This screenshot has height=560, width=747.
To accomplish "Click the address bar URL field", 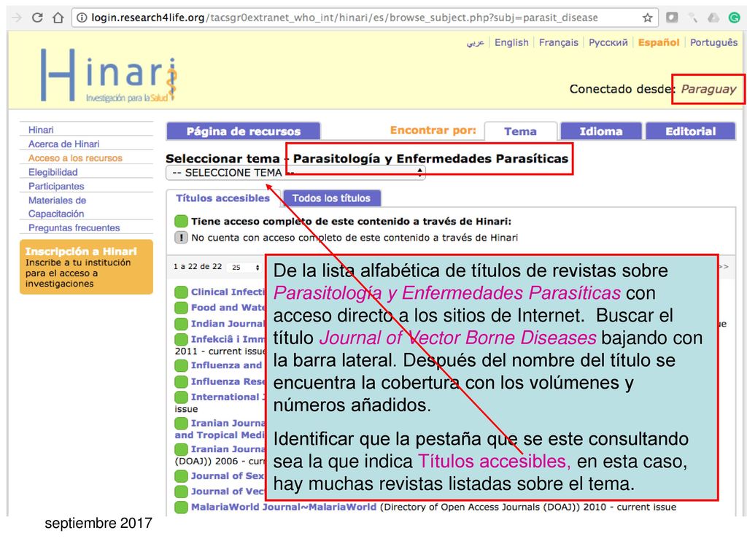I will (365, 17).
